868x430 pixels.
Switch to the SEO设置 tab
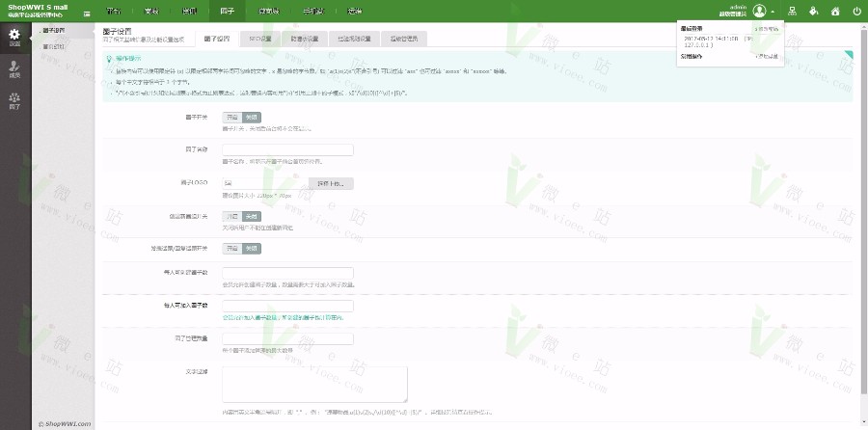[x=260, y=39]
